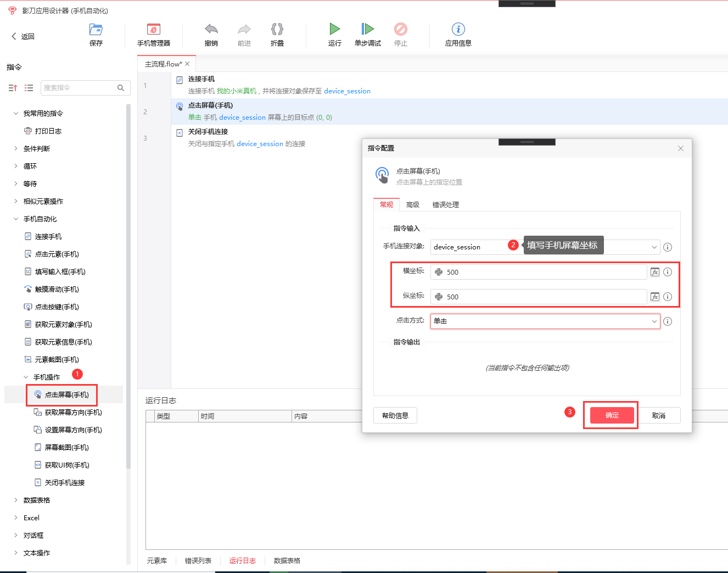
Task: Expand 相似元素操作 group
Action: pos(16,201)
